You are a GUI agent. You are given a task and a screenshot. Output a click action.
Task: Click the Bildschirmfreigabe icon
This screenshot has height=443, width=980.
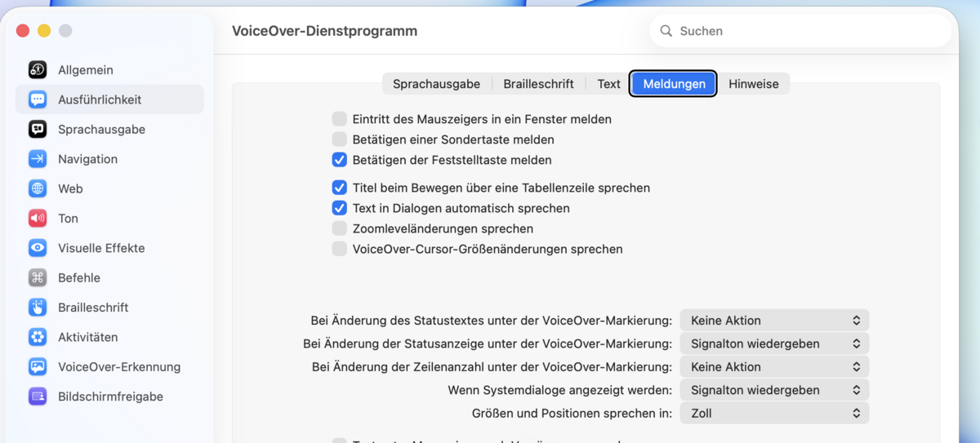[38, 396]
